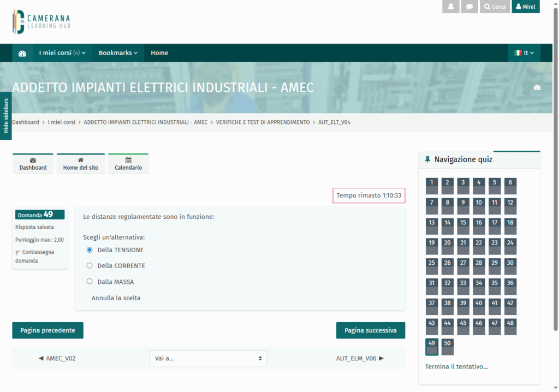Open the messages chat bubble icon
The width and height of the screenshot is (559, 392).
click(x=469, y=7)
